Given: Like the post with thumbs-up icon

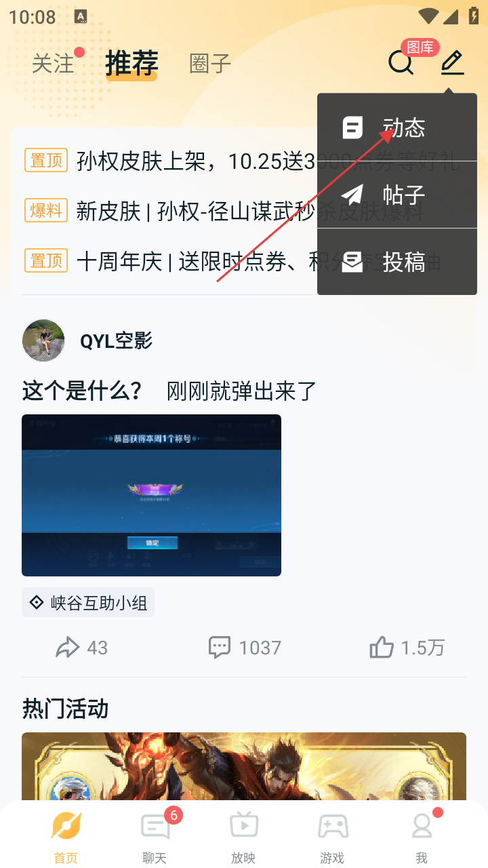Looking at the screenshot, I should (382, 648).
